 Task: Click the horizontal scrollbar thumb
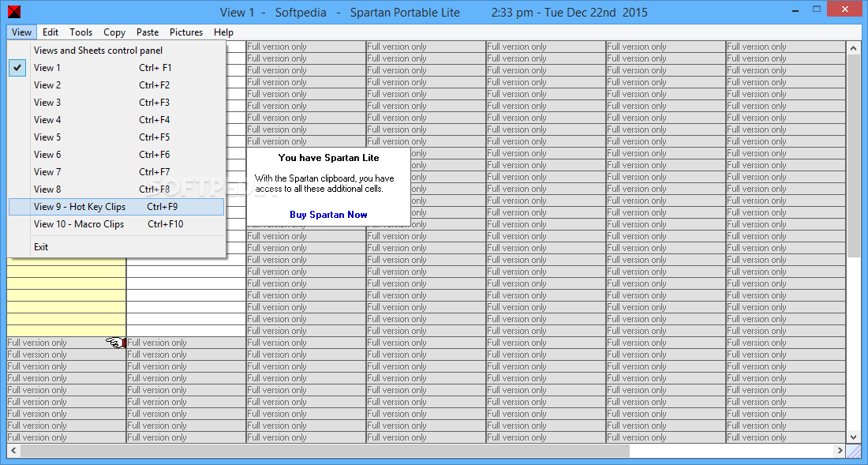[325, 450]
